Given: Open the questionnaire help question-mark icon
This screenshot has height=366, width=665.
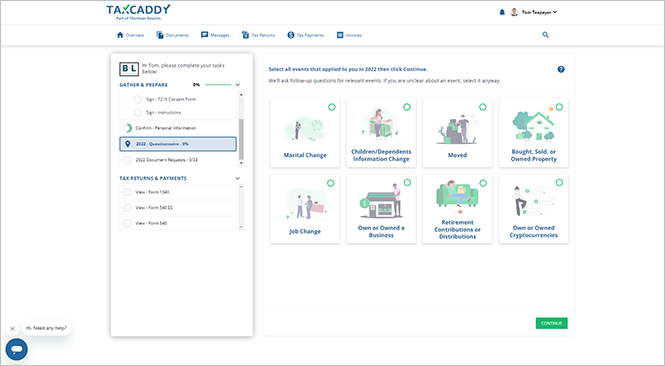Looking at the screenshot, I should tap(561, 69).
